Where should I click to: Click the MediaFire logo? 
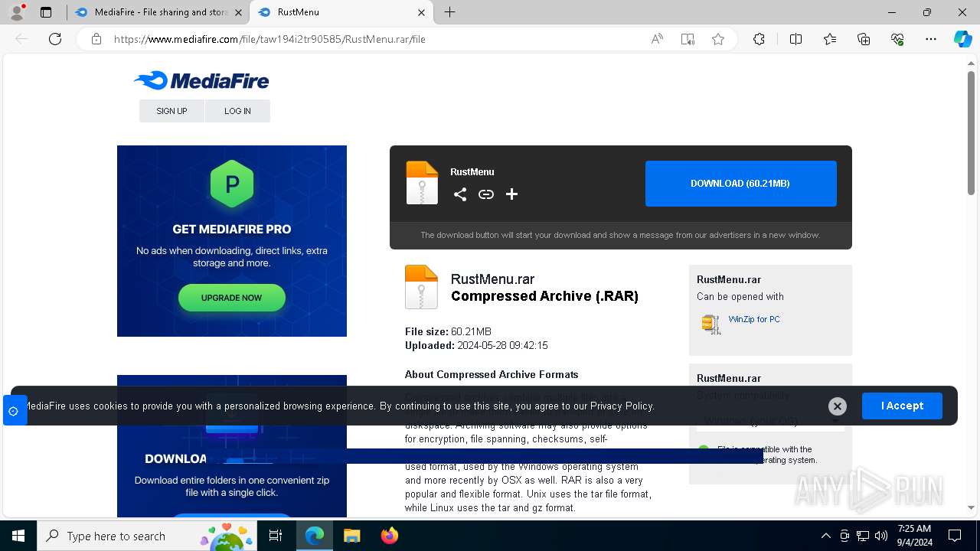click(201, 80)
